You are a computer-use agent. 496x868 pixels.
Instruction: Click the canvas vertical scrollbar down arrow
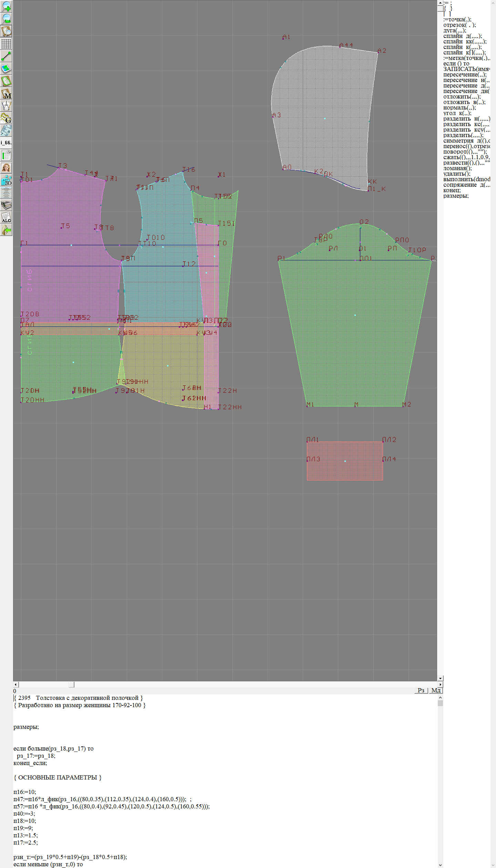click(x=440, y=678)
